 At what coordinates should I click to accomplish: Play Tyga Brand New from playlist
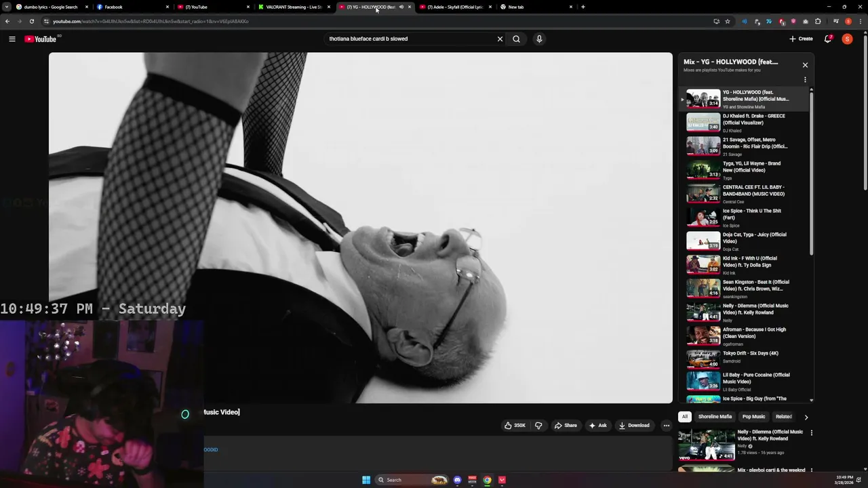[x=745, y=170]
